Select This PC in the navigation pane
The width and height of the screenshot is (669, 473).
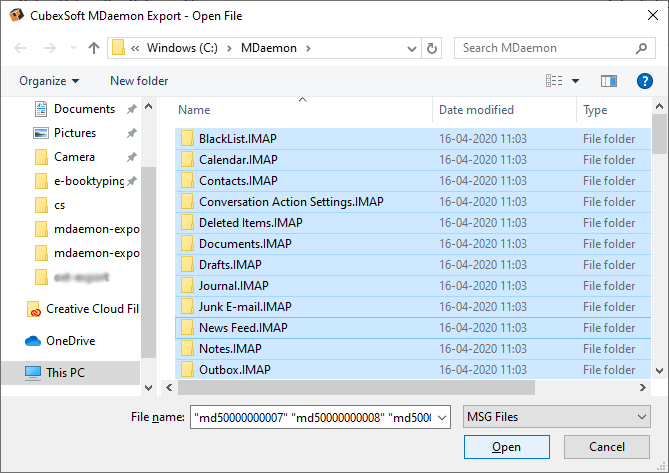coord(70,373)
